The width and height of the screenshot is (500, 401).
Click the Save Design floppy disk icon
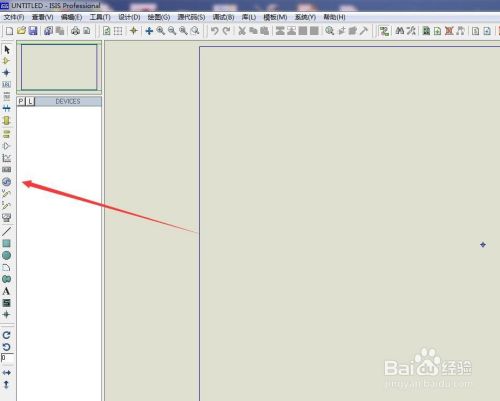point(33,31)
